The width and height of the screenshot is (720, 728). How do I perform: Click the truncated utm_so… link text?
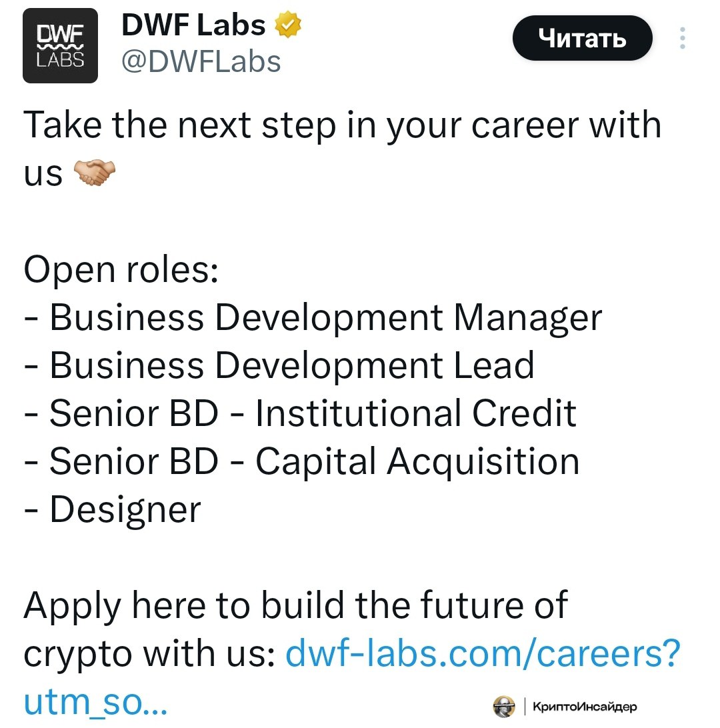[x=95, y=702]
